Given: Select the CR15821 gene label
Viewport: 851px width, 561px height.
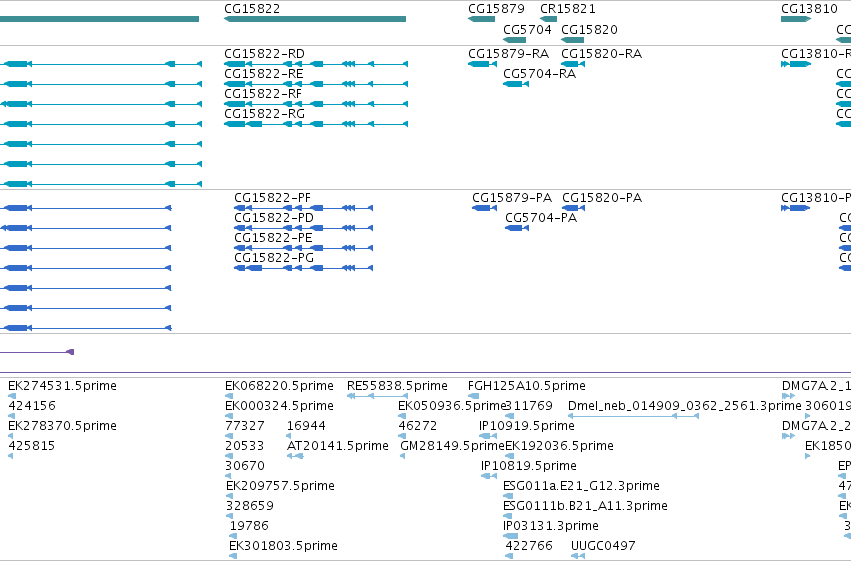Looking at the screenshot, I should click(568, 9).
